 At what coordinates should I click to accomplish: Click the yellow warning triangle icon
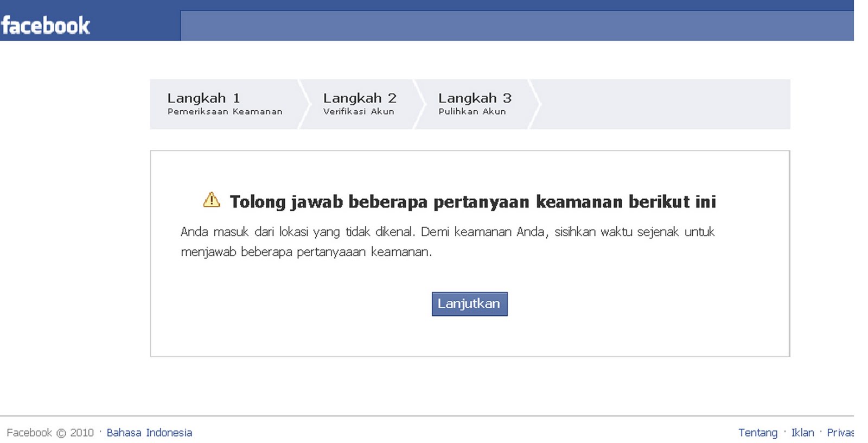[x=212, y=200]
